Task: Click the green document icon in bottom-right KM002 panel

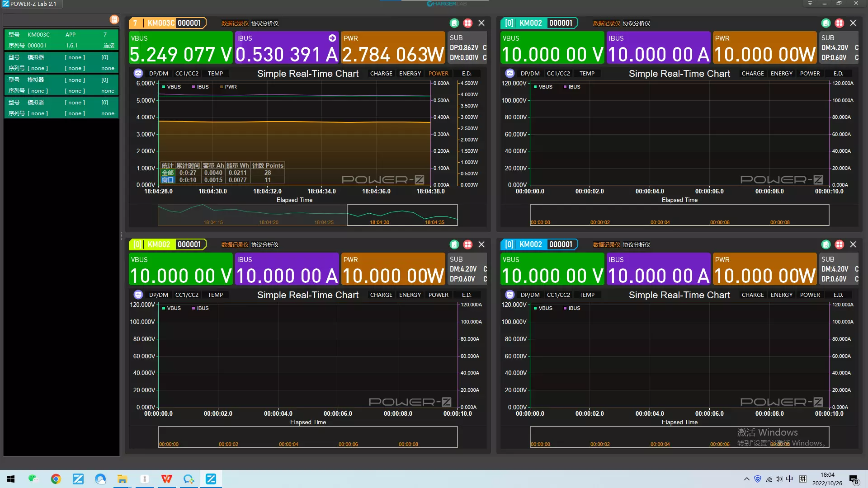Action: click(826, 244)
